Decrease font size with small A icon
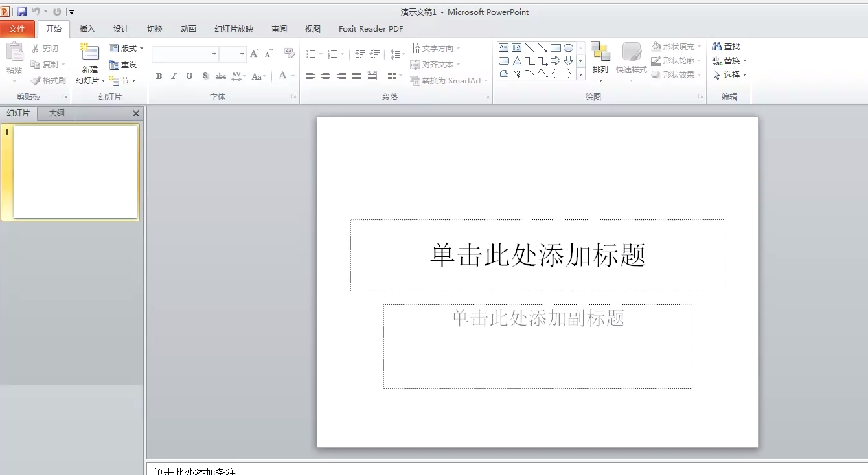This screenshot has height=475, width=868. pyautogui.click(x=268, y=54)
